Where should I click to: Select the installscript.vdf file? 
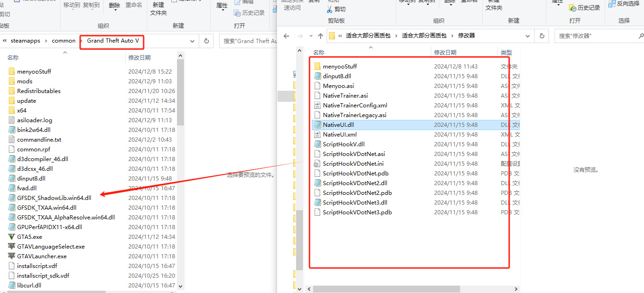coord(37,266)
